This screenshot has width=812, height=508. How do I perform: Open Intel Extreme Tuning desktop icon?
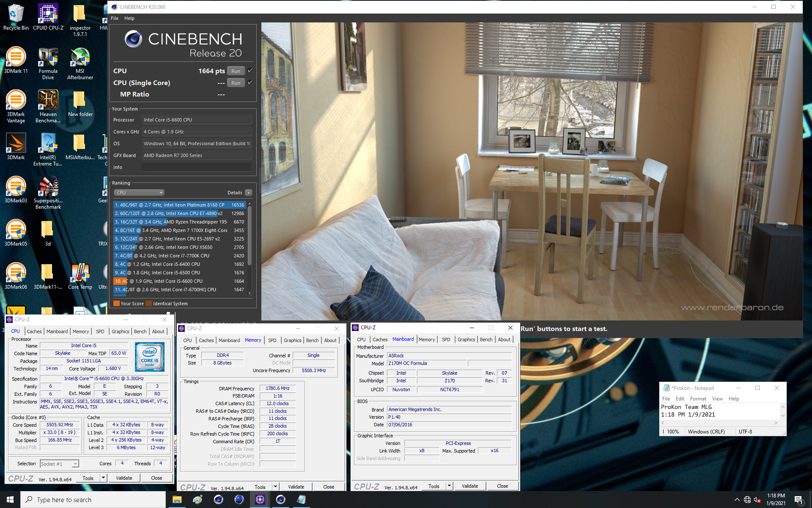(x=48, y=149)
